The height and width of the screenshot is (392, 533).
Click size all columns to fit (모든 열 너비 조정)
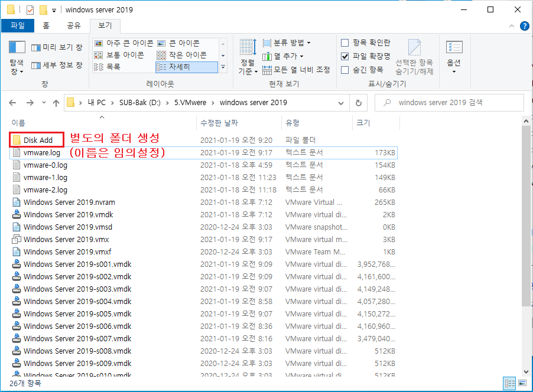[x=296, y=70]
